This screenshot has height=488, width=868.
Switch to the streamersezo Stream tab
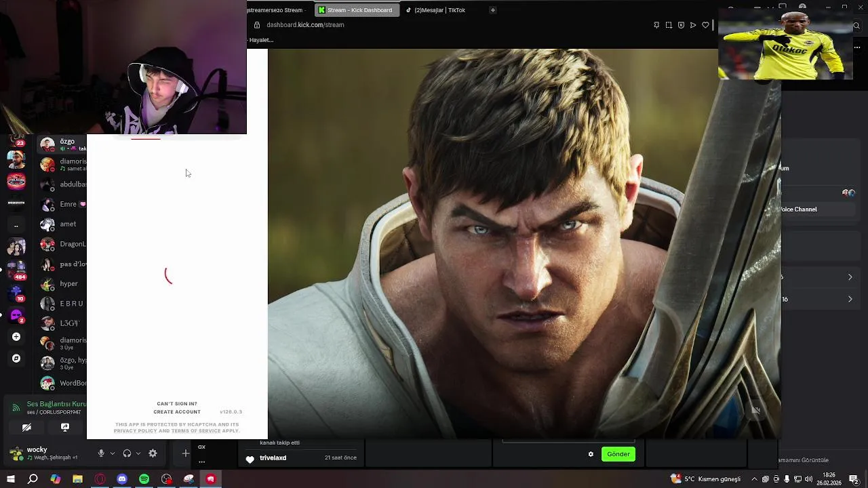(x=278, y=10)
